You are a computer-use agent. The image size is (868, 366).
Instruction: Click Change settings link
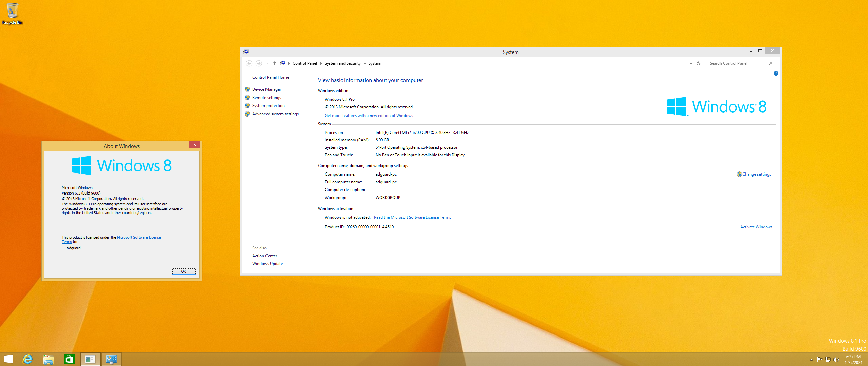(756, 174)
